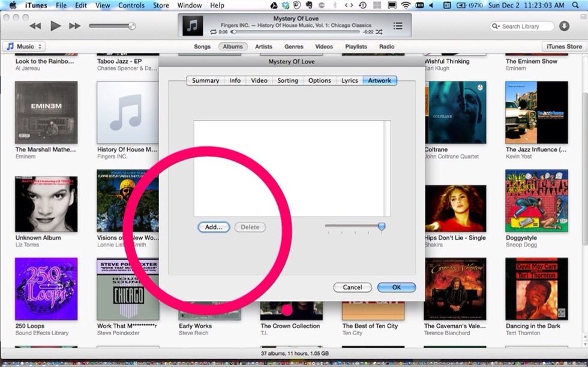This screenshot has height=367, width=588.
Task: Select the Songs view tab
Action: (x=202, y=46)
